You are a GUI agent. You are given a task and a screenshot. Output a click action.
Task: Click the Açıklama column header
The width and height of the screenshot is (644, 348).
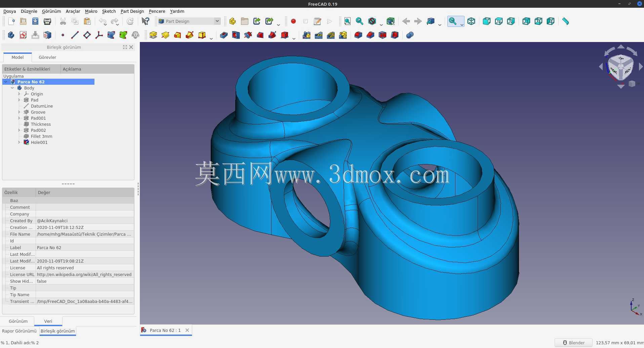[97, 69]
